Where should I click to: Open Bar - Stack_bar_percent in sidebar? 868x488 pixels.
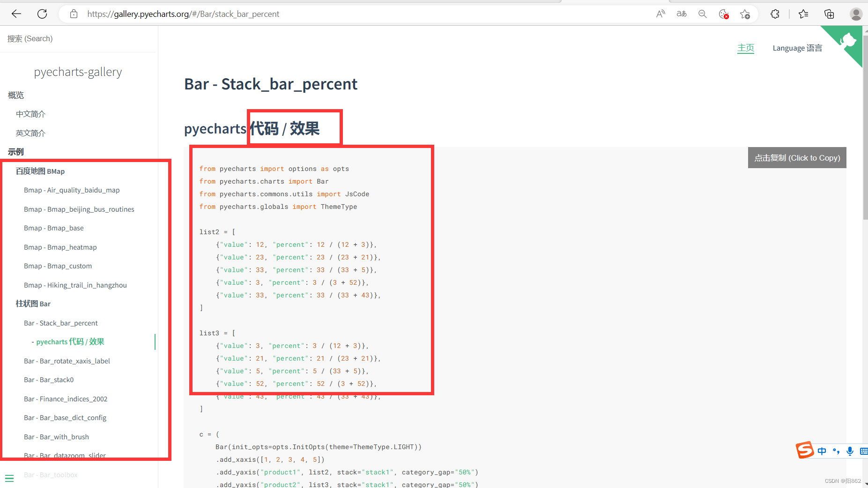tap(61, 323)
